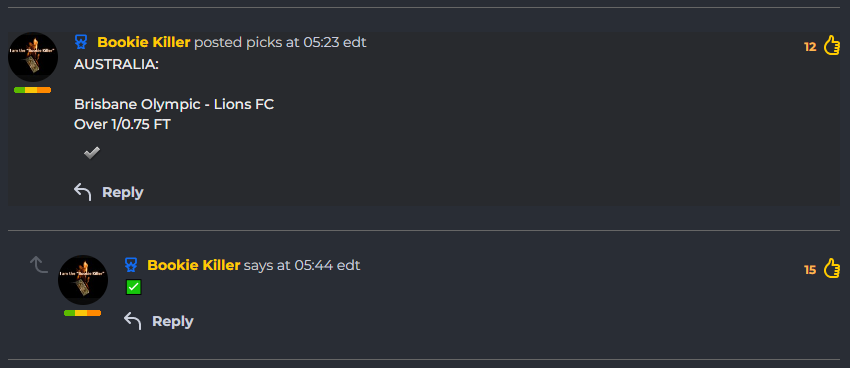Click the rating color bar under the second avatar
This screenshot has height=368, width=850.
82,313
